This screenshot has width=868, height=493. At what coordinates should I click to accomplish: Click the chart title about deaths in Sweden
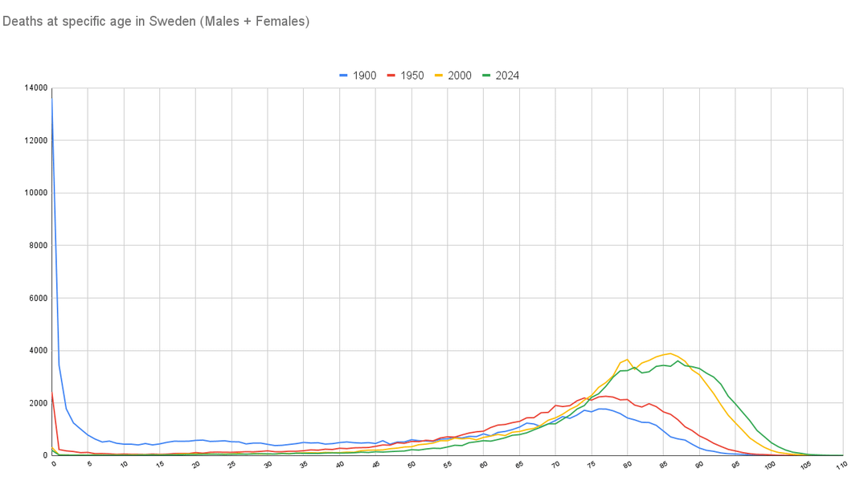pyautogui.click(x=156, y=22)
